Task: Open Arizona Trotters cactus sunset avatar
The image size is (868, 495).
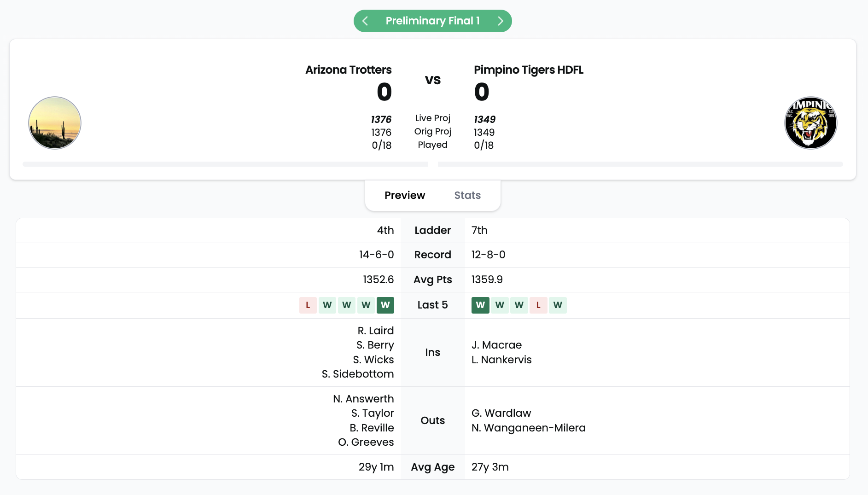Action: (x=55, y=123)
